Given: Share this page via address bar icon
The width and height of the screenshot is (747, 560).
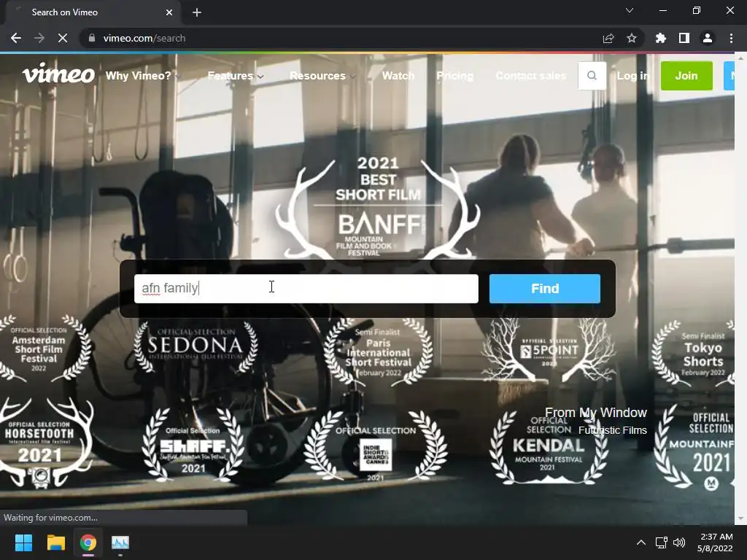Looking at the screenshot, I should (608, 38).
